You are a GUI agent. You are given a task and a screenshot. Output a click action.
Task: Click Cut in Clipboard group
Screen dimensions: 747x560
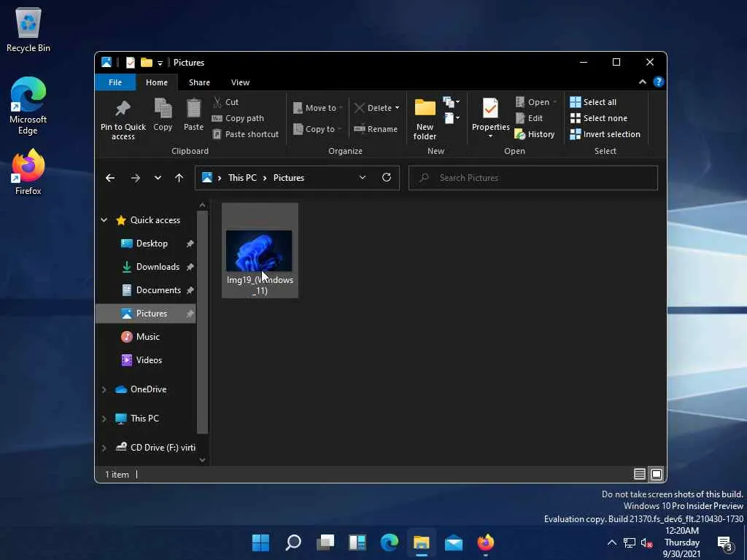[x=225, y=102]
